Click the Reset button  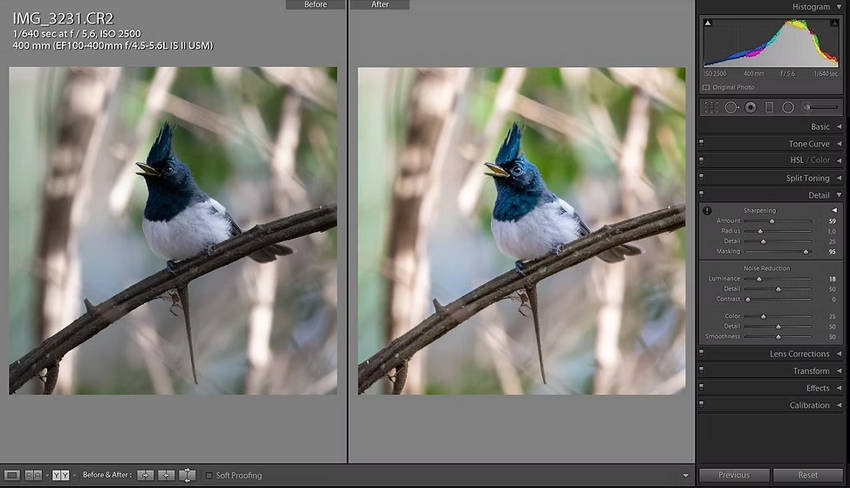tap(808, 475)
